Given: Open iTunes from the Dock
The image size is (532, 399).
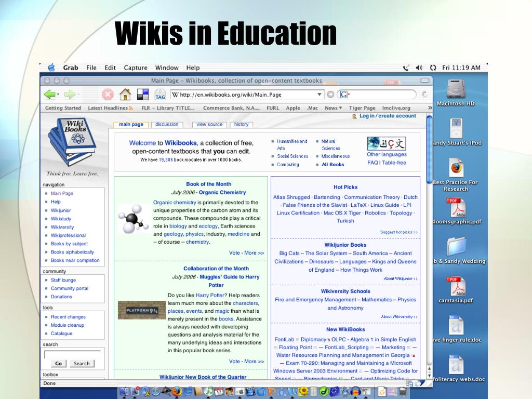Looking at the screenshot, I should (x=209, y=392).
